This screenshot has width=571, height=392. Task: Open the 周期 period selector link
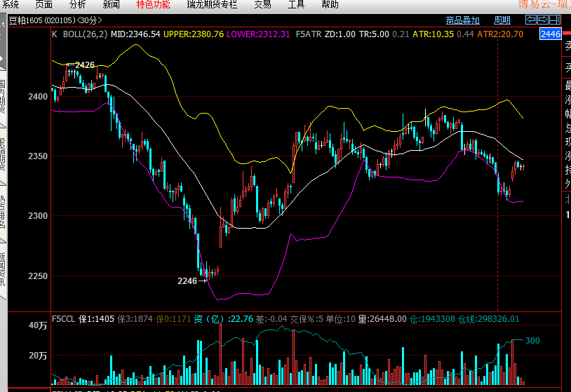coord(502,20)
